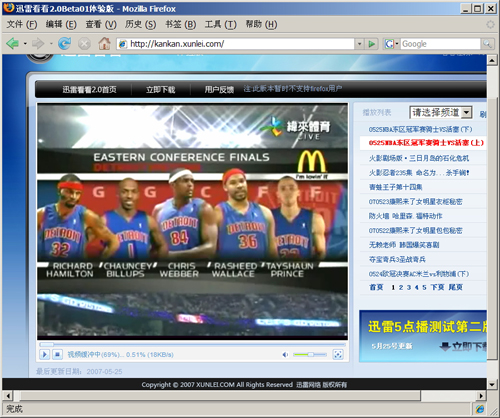Go back with the green Back arrow
This screenshot has height=418, width=500.
click(x=12, y=43)
